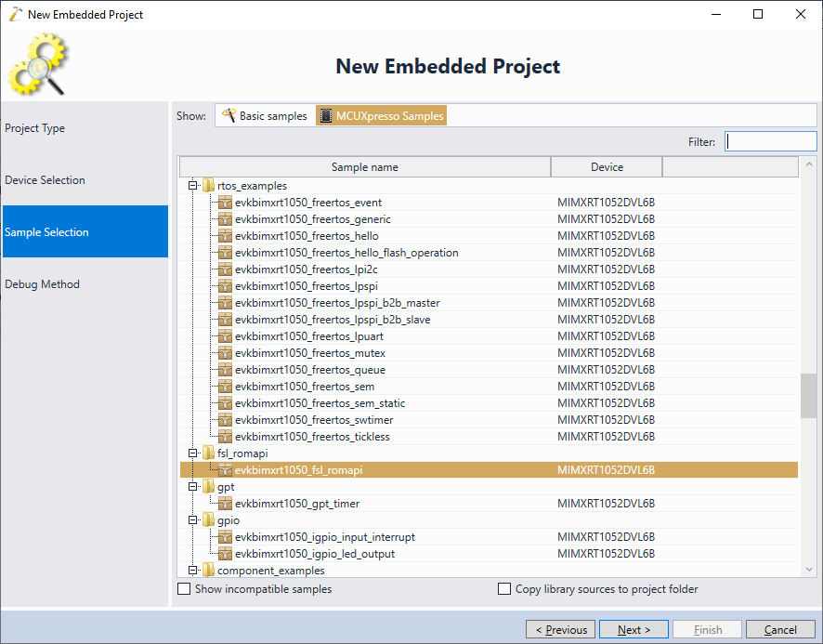Click the Previous button
Image resolution: width=823 pixels, height=644 pixels.
[560, 629]
